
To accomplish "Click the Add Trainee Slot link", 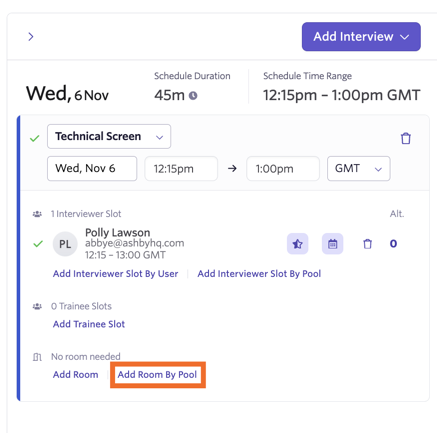I will coord(89,324).
